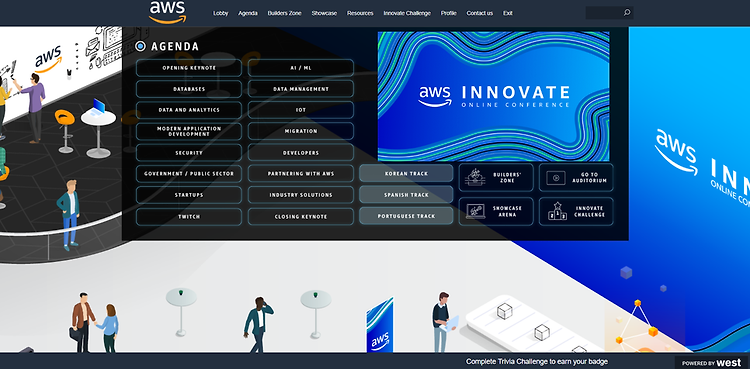Open the Portuguese Track
750x369 pixels.
(406, 216)
